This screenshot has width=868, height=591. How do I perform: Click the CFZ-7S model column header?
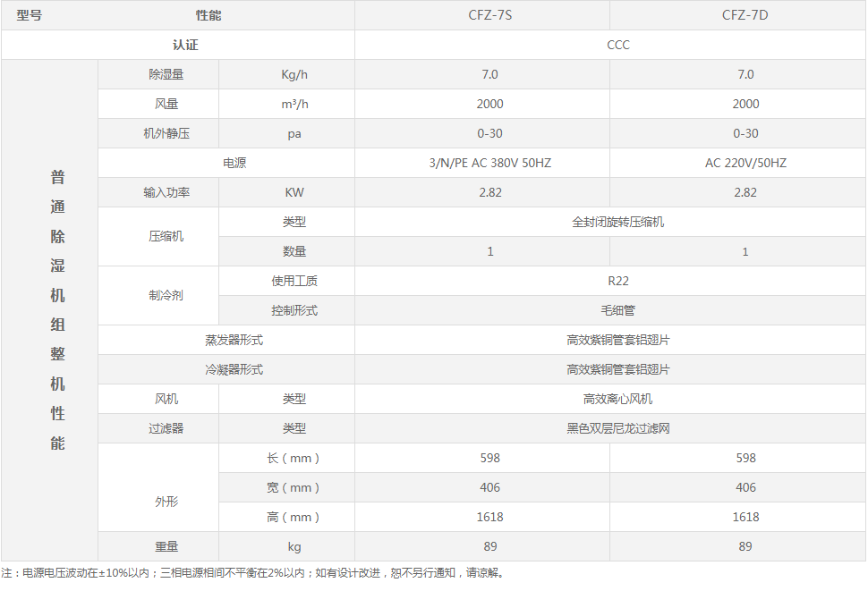489,15
